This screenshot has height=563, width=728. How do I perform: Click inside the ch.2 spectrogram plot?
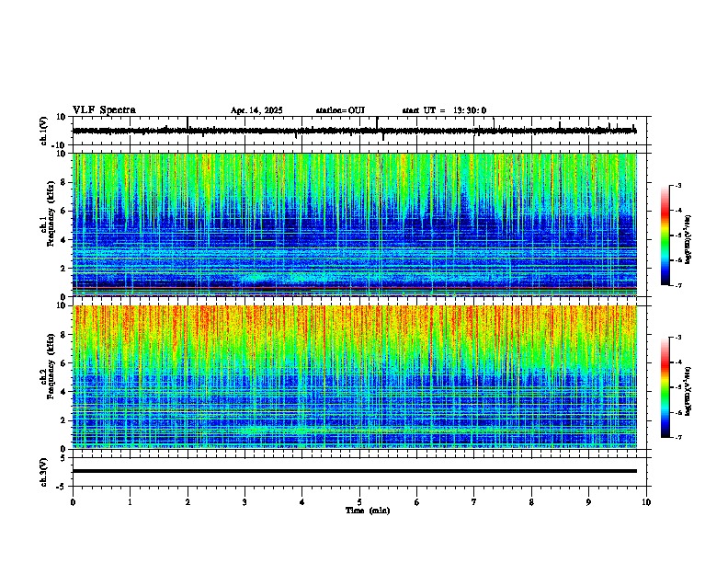[355, 377]
